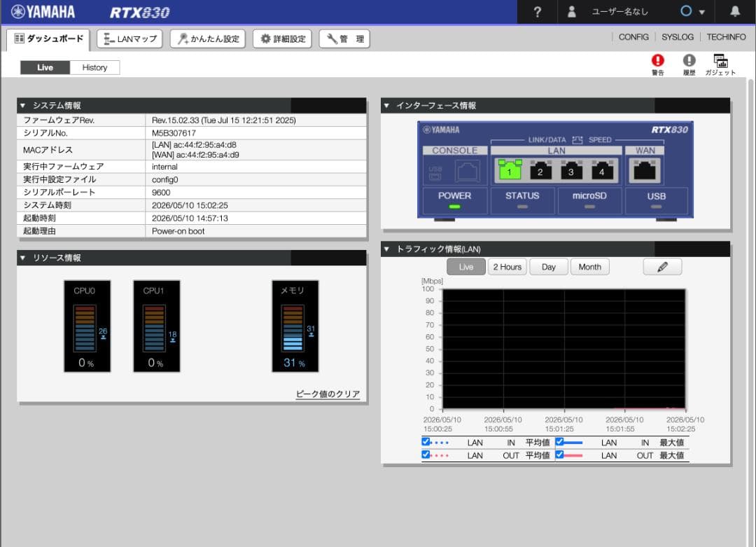756x547 pixels.
Task: Open the help question mark icon
Action: pos(537,12)
